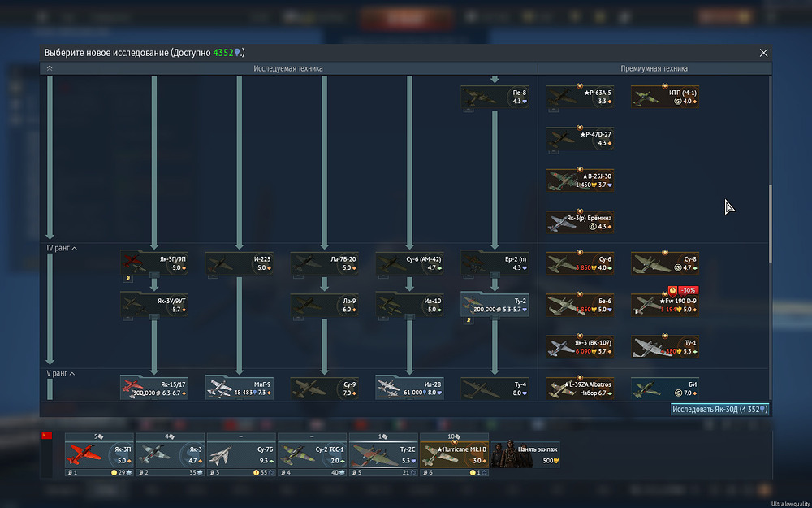Viewport: 812px width, 508px height.
Task: Open crew 6 bar under Hurricane Mk.IIB
Action: [x=454, y=473]
